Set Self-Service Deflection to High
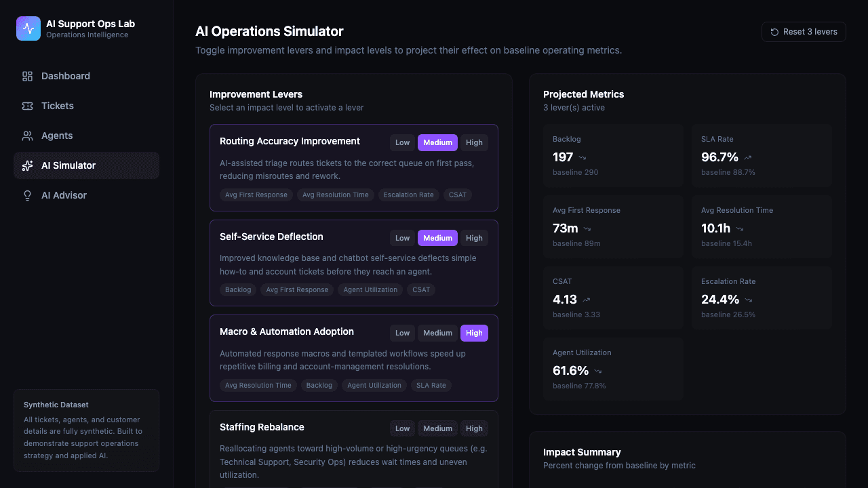Image resolution: width=868 pixels, height=488 pixels. 475,238
